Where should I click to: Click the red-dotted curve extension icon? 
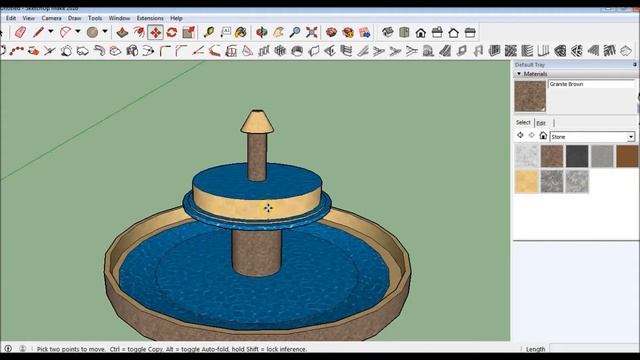(17, 51)
